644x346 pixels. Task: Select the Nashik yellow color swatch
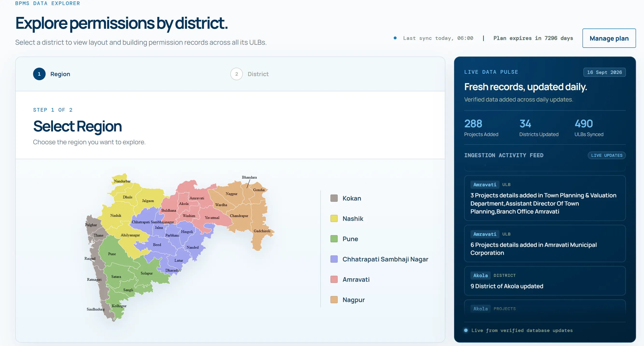pyautogui.click(x=334, y=218)
